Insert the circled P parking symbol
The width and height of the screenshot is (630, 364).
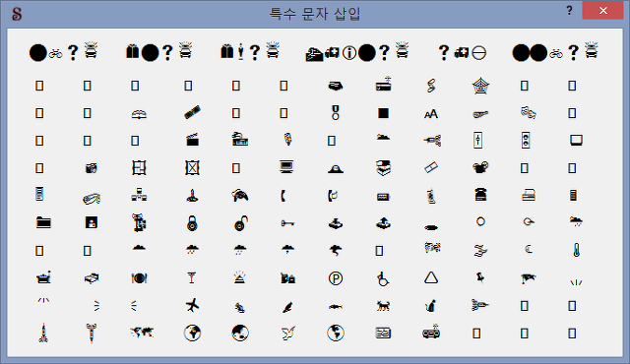click(336, 278)
